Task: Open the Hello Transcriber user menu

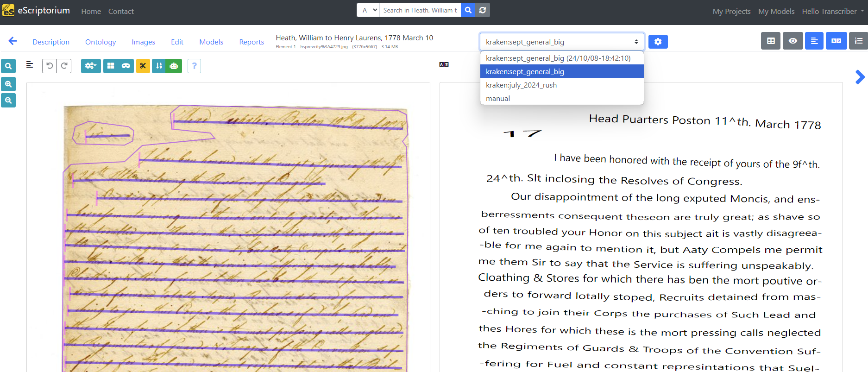Action: pos(833,11)
